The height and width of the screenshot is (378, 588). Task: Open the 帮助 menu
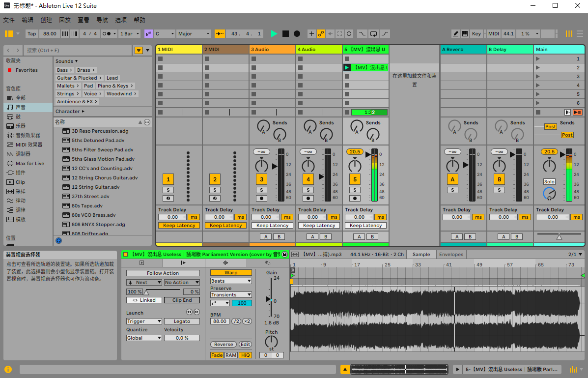(x=140, y=20)
